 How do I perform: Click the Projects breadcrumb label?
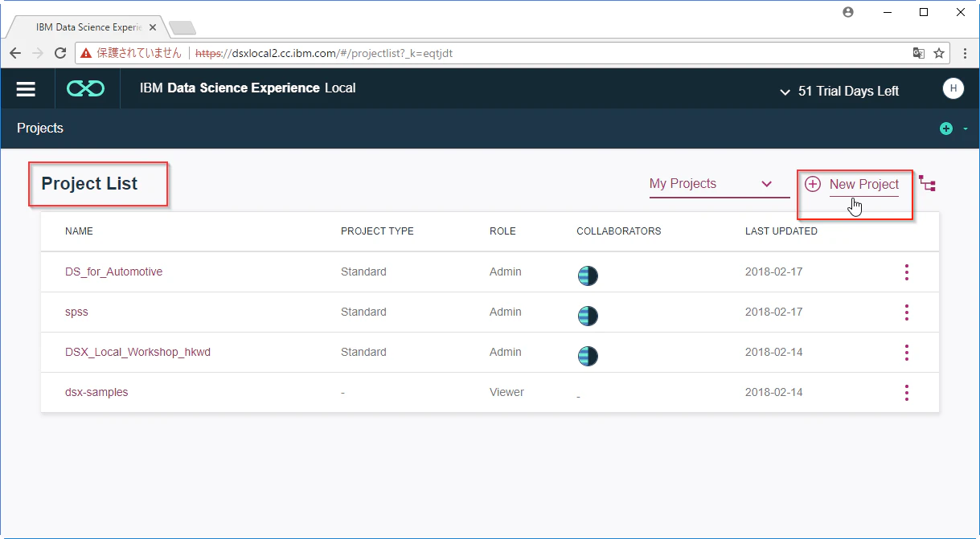pos(40,129)
